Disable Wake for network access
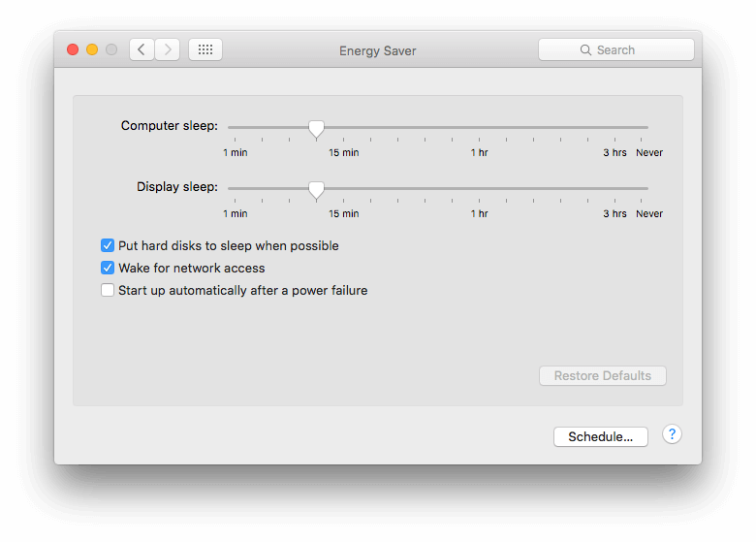 (x=108, y=268)
